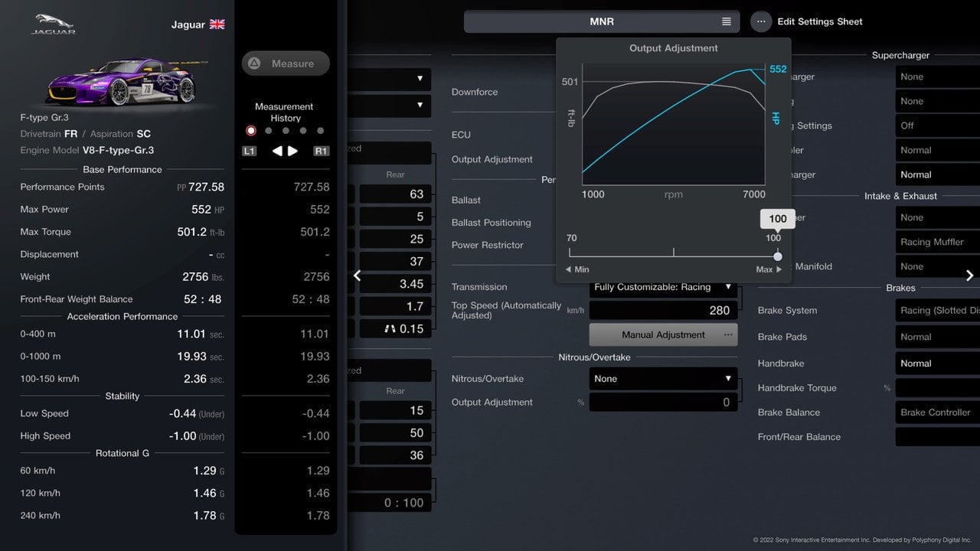This screenshot has height=551, width=980.
Task: Click the toe-angle icon beside 0.15
Action: tap(390, 328)
